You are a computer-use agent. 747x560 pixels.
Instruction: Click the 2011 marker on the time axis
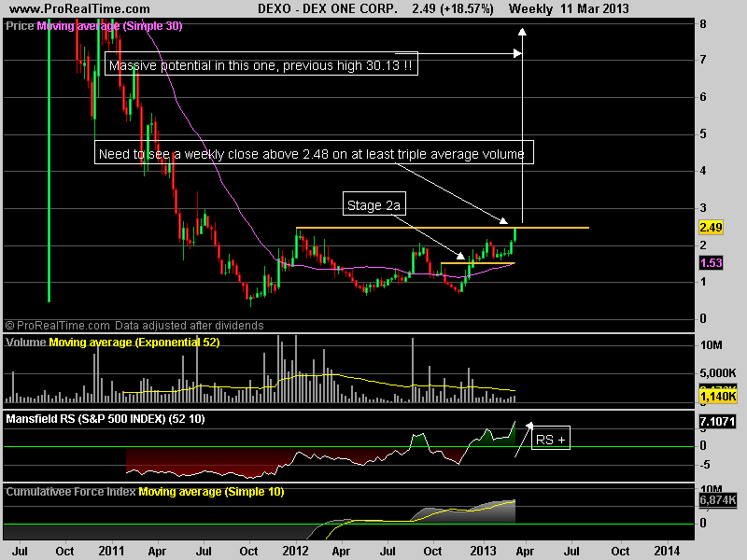(x=111, y=551)
